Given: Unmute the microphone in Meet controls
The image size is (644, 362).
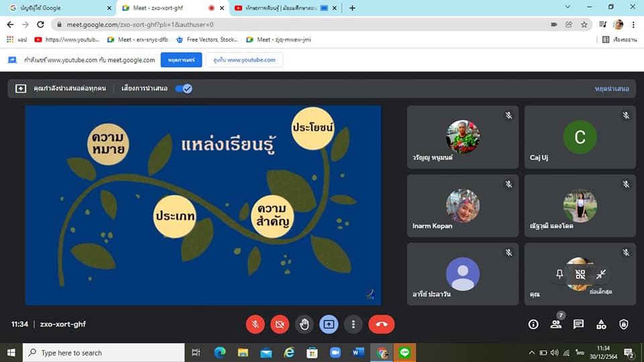Looking at the screenshot, I should (255, 324).
